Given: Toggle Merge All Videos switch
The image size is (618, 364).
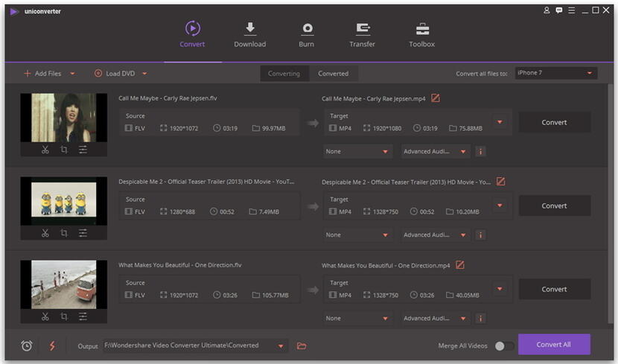Looking at the screenshot, I should click(504, 346).
